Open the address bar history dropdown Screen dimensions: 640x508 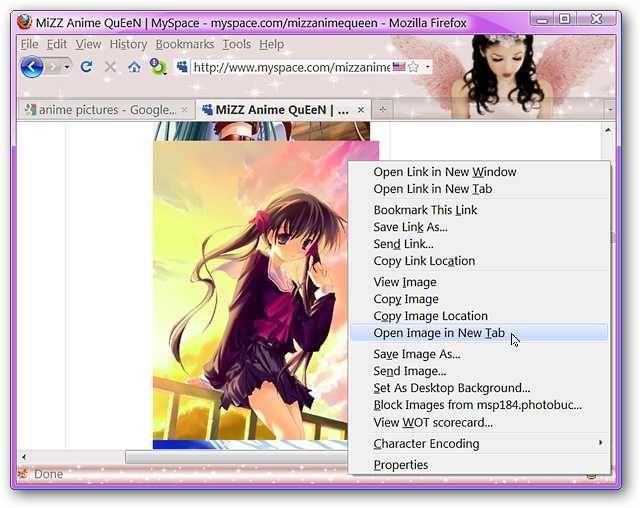click(x=427, y=67)
